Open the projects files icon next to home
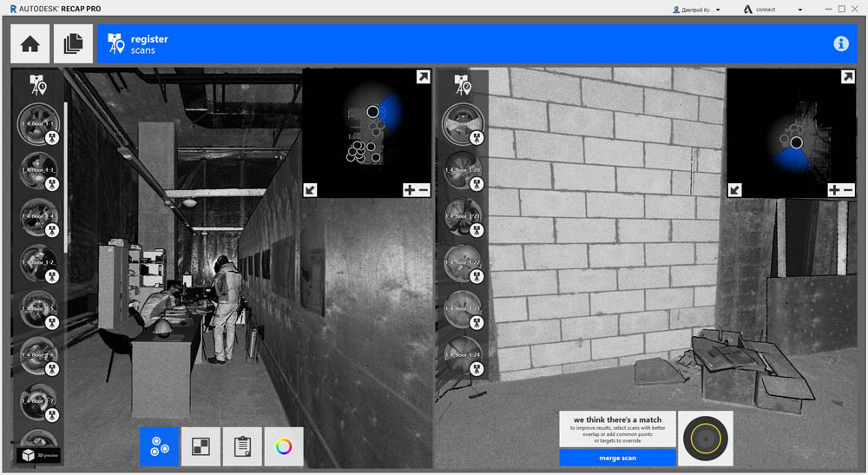Viewport: 868px width, 475px height. 73,43
